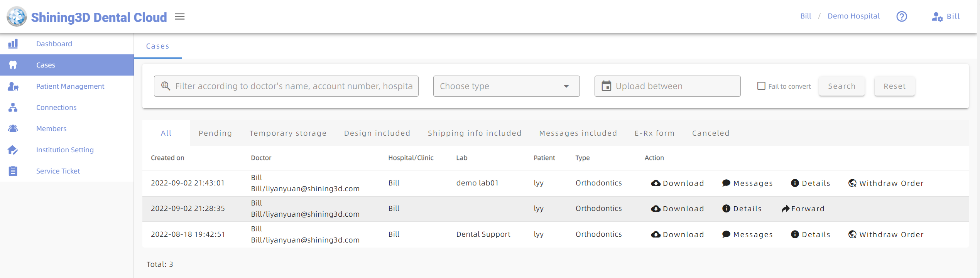Image resolution: width=980 pixels, height=278 pixels.
Task: Enable the Fail to convert checkbox
Action: pos(761,86)
